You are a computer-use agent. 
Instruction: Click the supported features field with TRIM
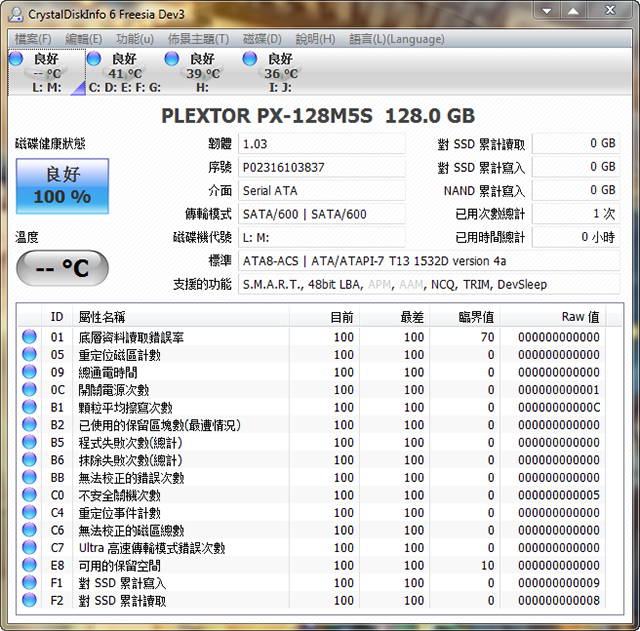point(429,284)
